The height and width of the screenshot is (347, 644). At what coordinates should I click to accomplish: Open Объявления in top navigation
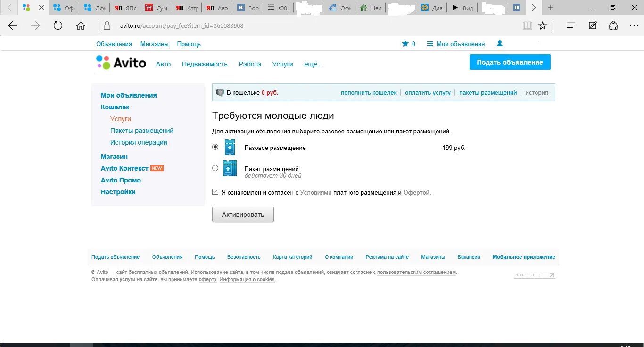[114, 44]
